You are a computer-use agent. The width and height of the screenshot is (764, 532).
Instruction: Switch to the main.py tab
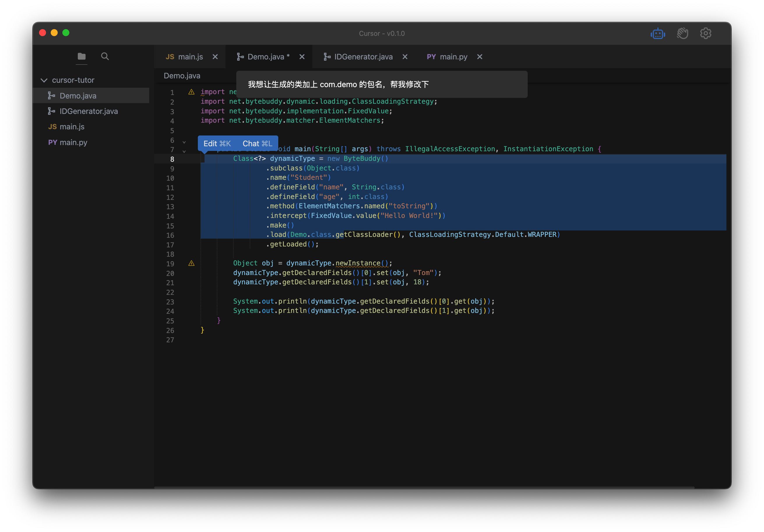coord(453,57)
